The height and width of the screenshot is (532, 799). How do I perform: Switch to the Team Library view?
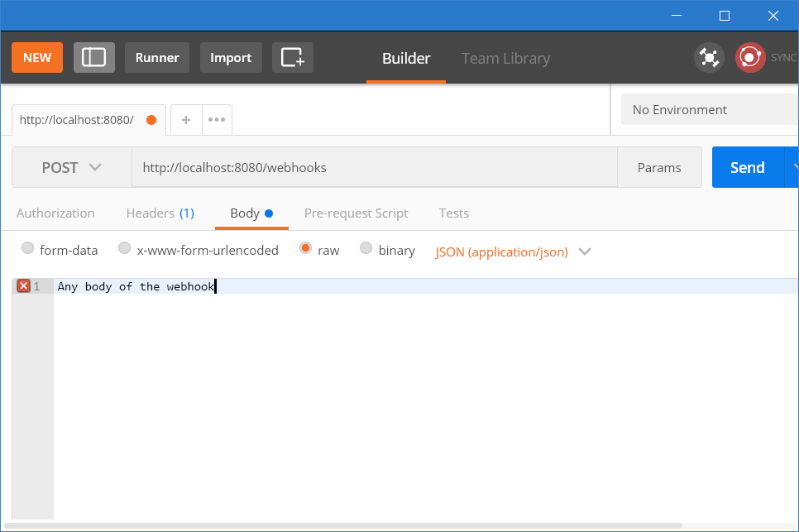505,58
